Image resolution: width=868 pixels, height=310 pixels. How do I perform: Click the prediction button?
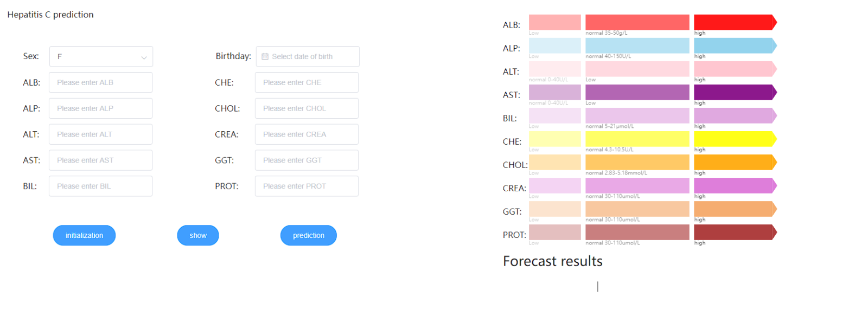pyautogui.click(x=308, y=235)
